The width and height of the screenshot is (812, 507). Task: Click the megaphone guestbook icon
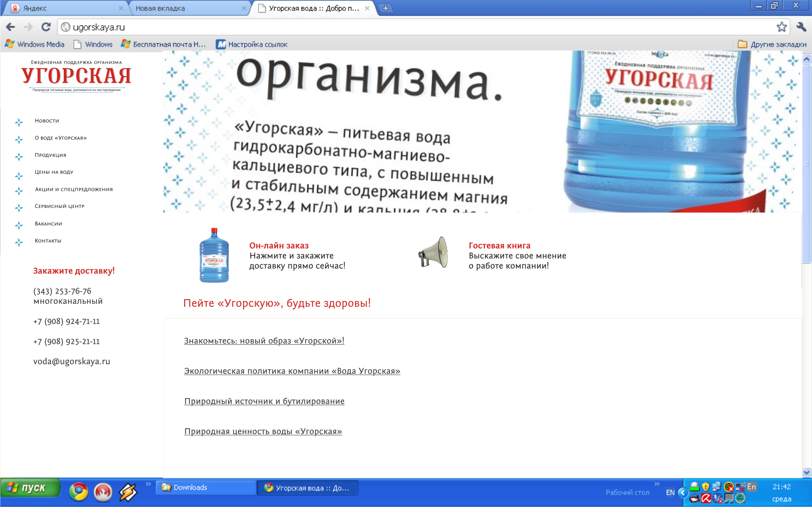[x=433, y=252]
